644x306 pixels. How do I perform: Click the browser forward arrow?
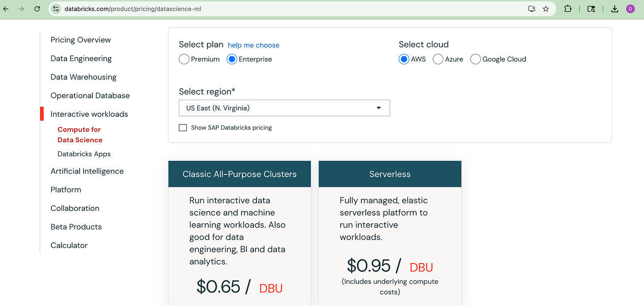click(21, 9)
